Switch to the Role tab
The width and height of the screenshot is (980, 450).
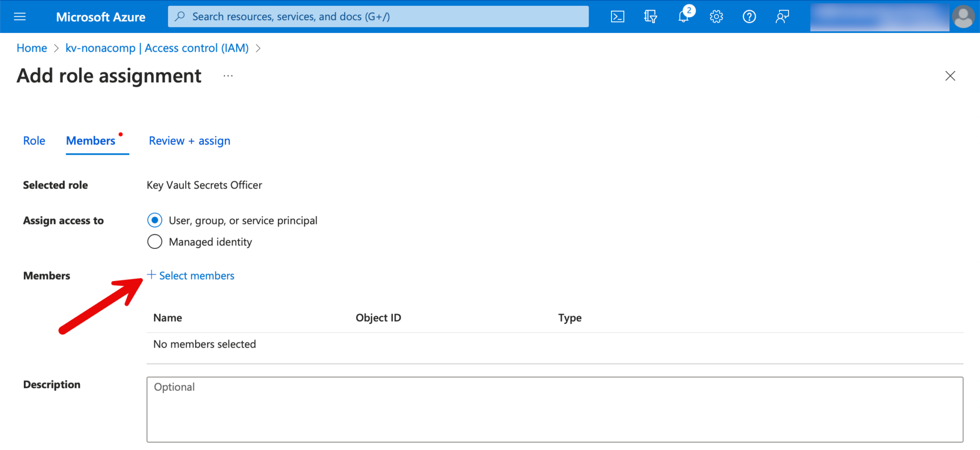click(34, 141)
